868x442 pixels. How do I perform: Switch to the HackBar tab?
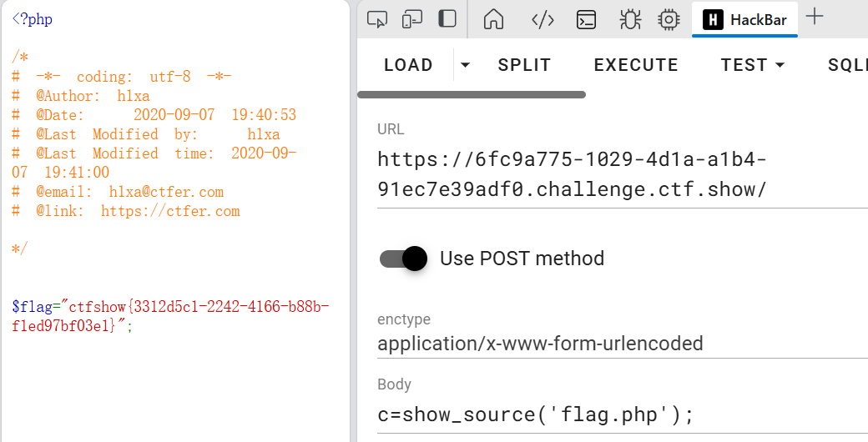(x=745, y=19)
